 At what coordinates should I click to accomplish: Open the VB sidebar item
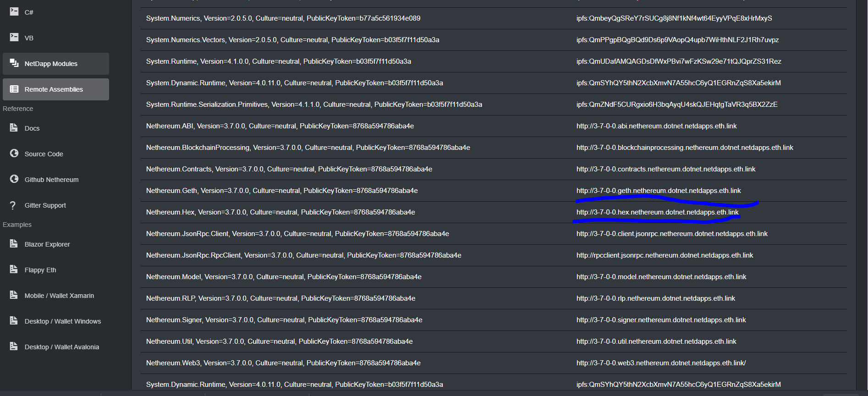click(56, 38)
